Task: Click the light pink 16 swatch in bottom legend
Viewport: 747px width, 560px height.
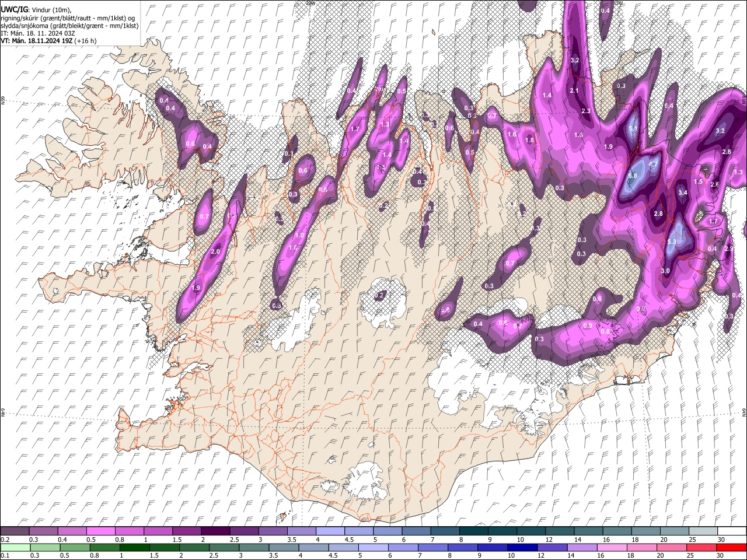Action: pyautogui.click(x=612, y=547)
